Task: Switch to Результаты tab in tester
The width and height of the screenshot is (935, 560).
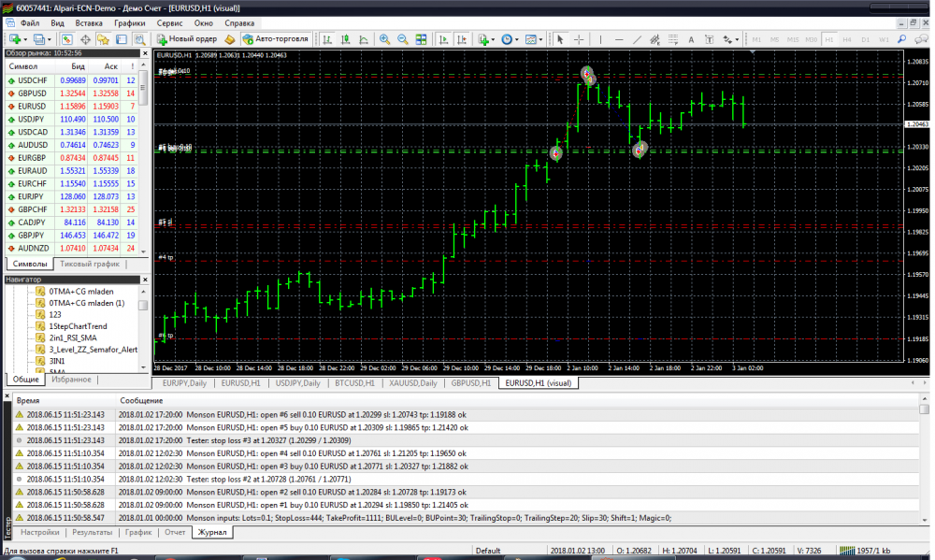Action: tap(92, 532)
